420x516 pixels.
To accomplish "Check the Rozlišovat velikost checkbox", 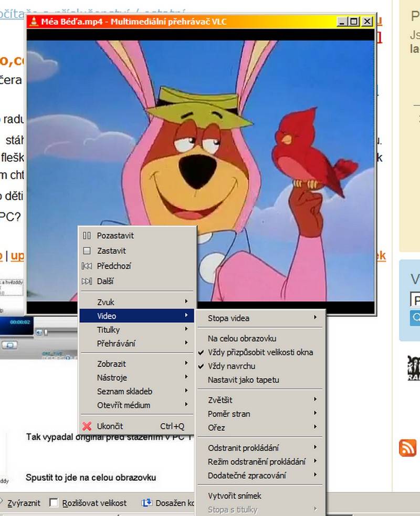I will coord(54,502).
